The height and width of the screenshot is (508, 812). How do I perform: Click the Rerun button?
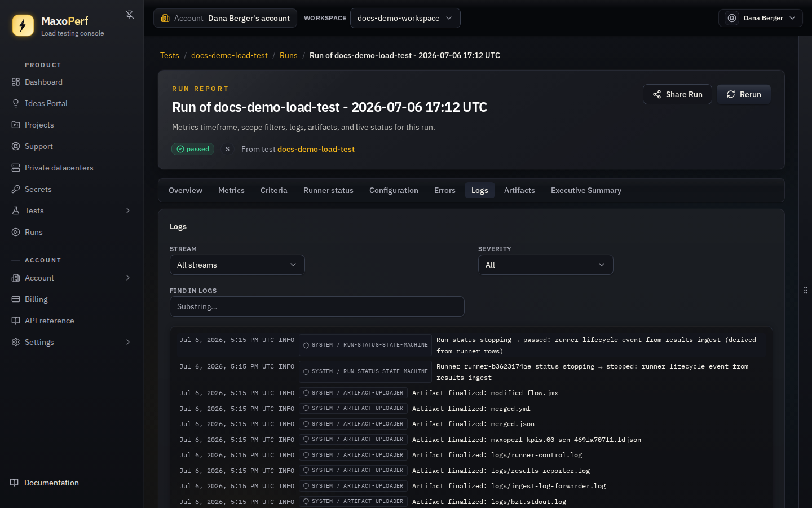744,94
